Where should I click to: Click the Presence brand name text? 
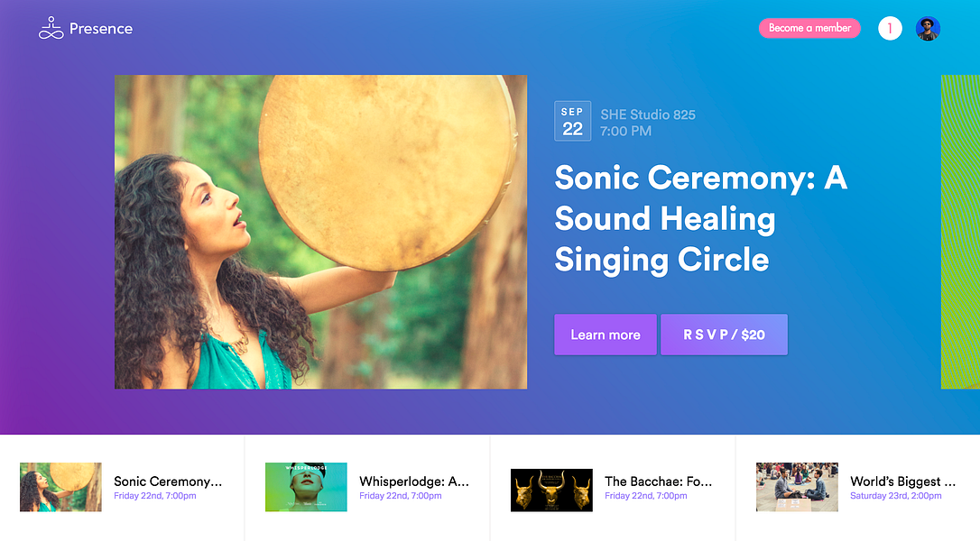[x=101, y=29]
